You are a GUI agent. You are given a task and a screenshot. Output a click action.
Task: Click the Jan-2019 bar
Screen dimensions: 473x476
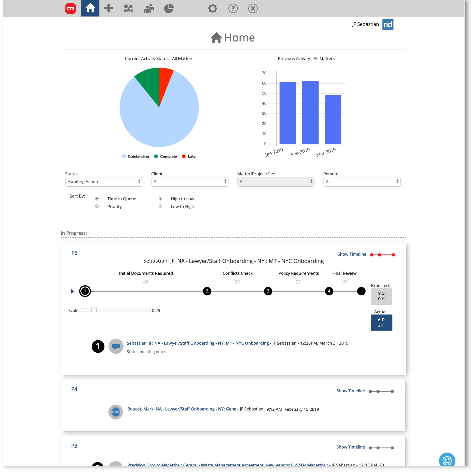(287, 113)
